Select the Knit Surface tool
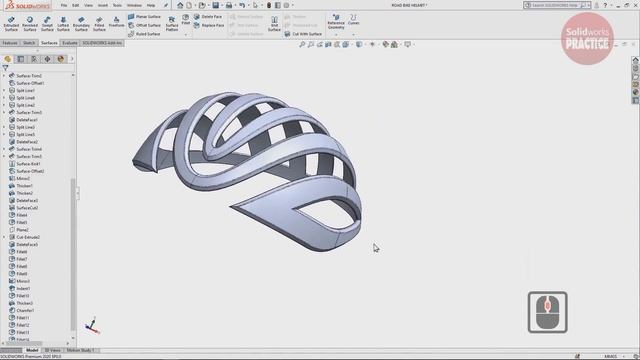 pyautogui.click(x=274, y=24)
